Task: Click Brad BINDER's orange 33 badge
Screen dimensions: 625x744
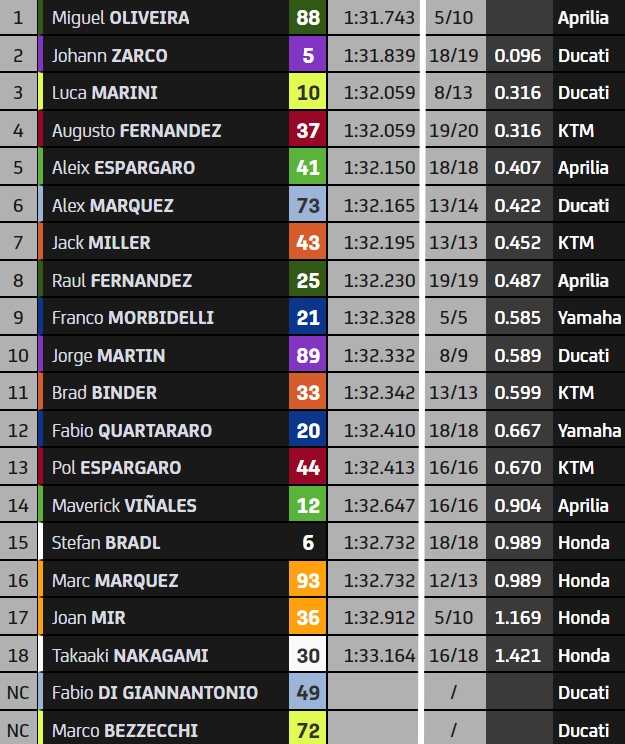Action: point(308,392)
